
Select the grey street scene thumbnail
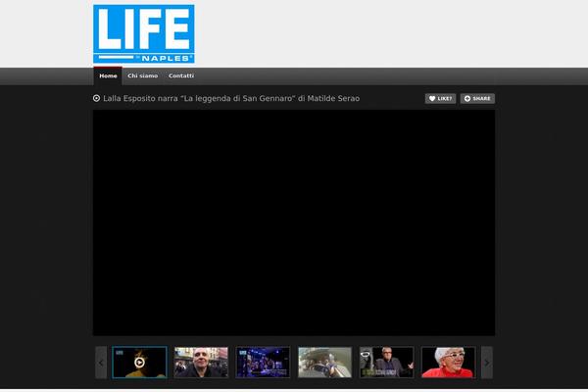(x=324, y=363)
